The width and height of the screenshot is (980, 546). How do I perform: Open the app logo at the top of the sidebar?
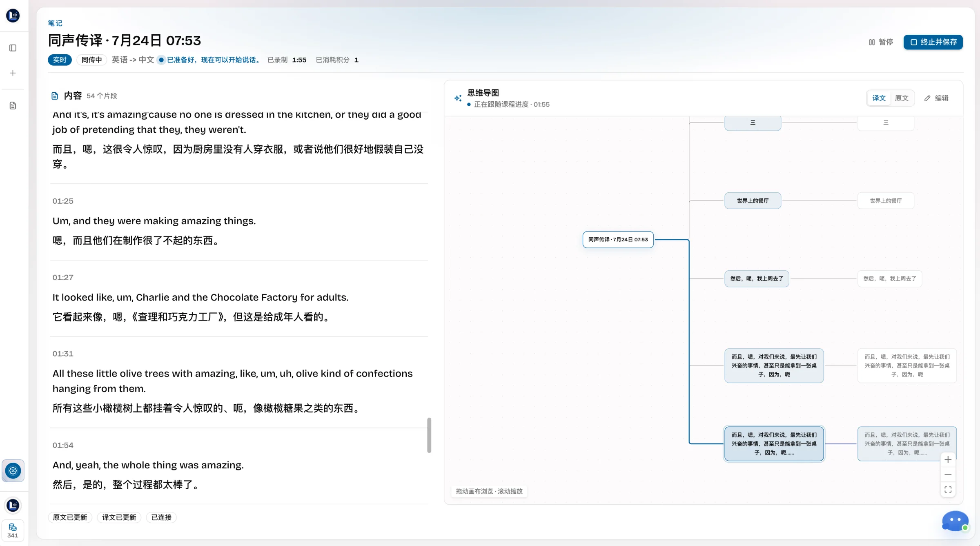point(13,16)
